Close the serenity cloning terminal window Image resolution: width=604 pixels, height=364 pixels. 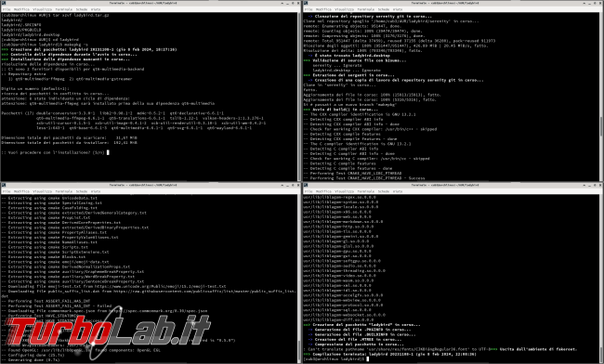point(600,3)
